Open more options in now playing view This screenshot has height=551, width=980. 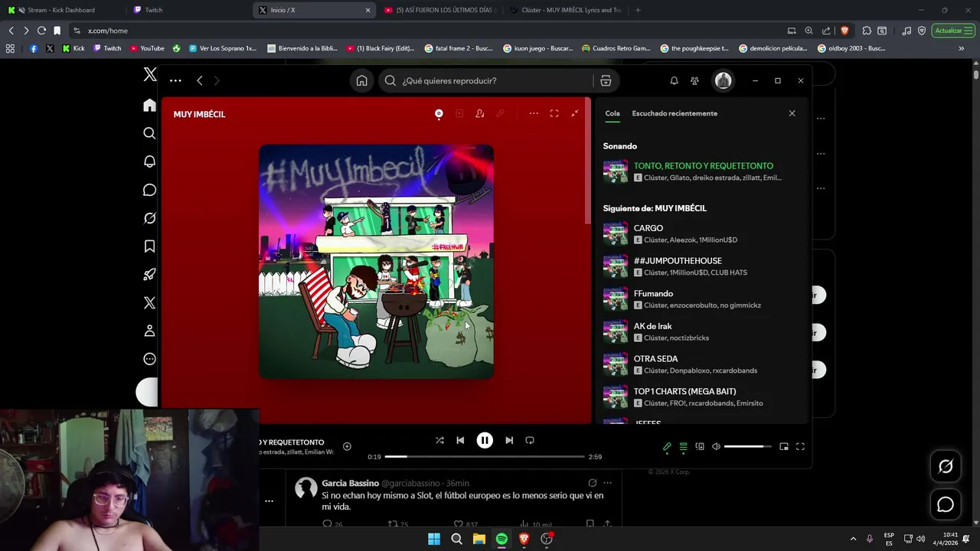(x=534, y=113)
